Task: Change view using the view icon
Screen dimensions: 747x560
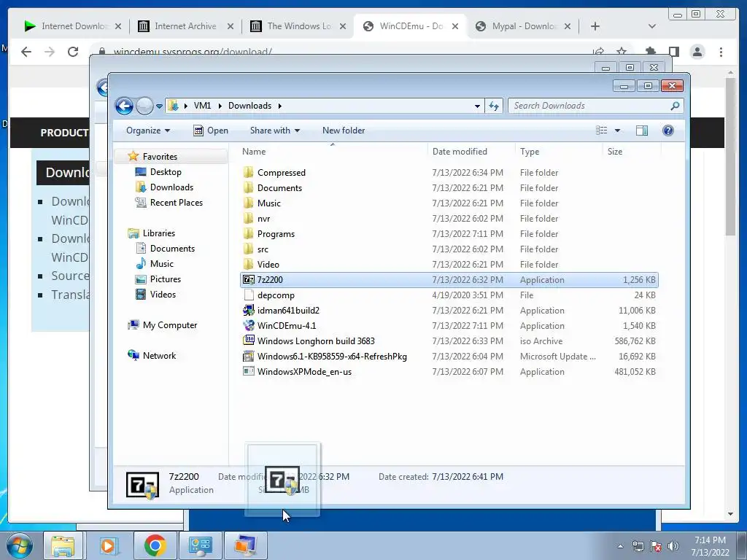Action: [x=602, y=131]
